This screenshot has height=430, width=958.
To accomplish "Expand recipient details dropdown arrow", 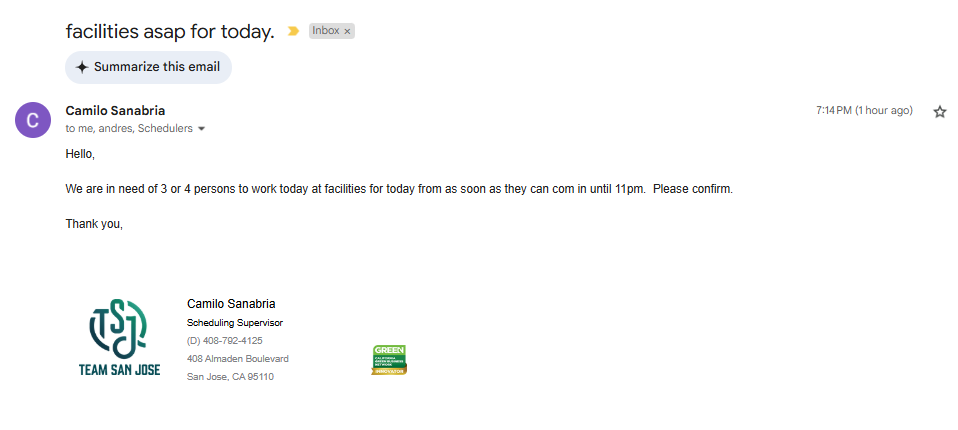I will click(202, 129).
